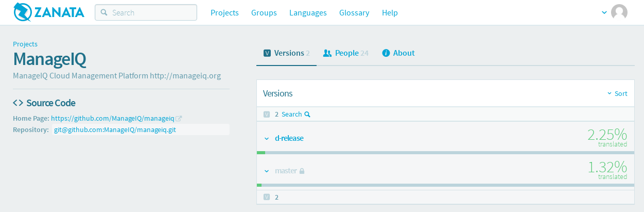Screen dimensions: 644x212
Task: Click the Versions tab V icon
Action: click(267, 53)
